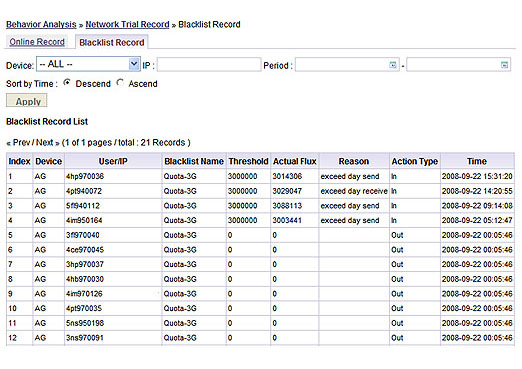Go to the Prev page link
Image resolution: width=522 pixels, height=369 pixels.
19,143
